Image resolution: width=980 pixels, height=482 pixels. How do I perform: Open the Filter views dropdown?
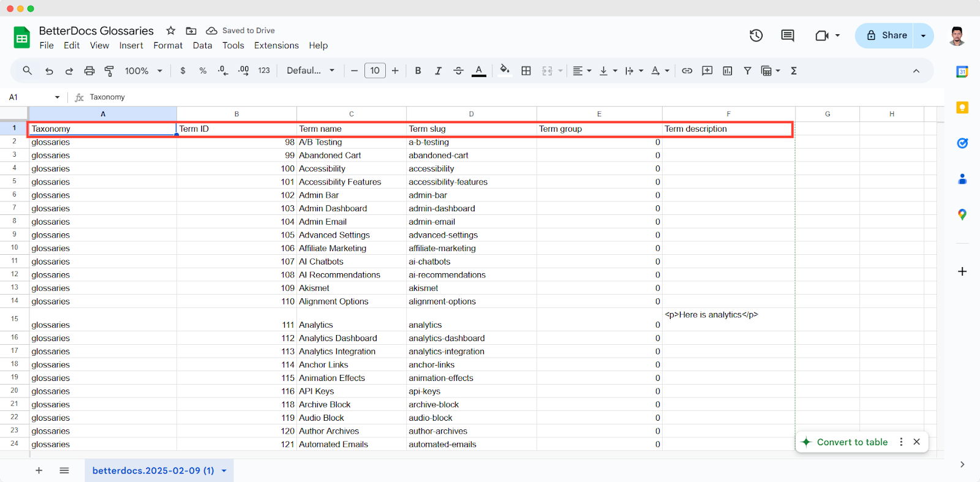pyautogui.click(x=771, y=71)
